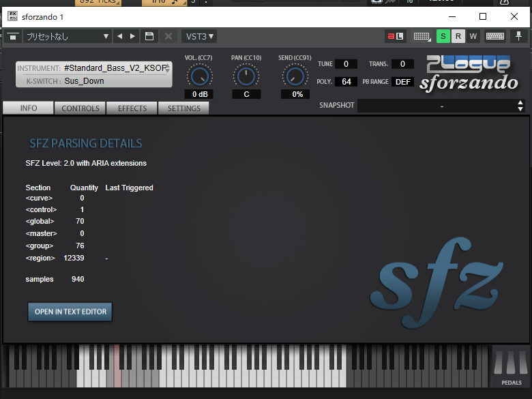Click the <curve> section row label
The height and width of the screenshot is (399, 532).
(x=39, y=198)
